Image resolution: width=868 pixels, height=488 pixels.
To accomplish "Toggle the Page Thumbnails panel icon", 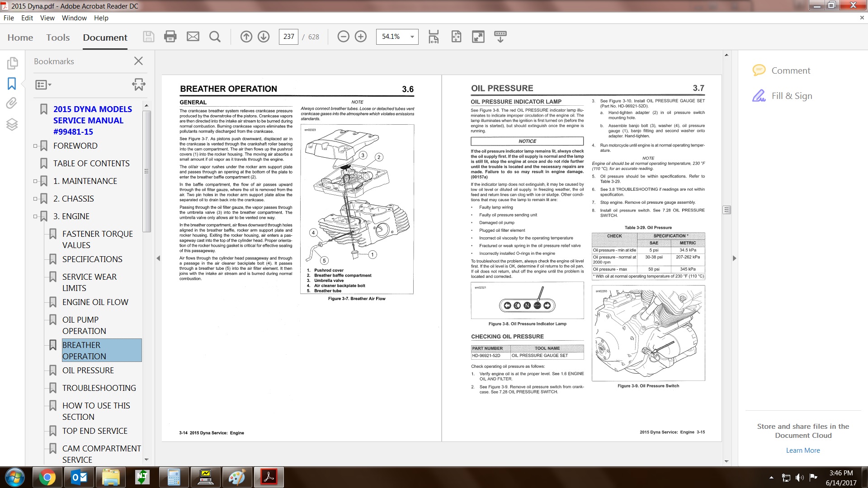I will pos(12,63).
